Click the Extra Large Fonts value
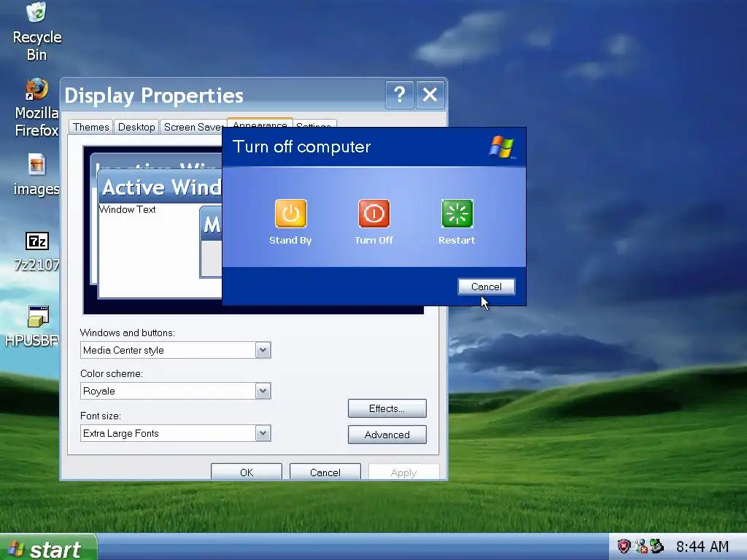Viewport: 747px width, 560px height. 121,433
